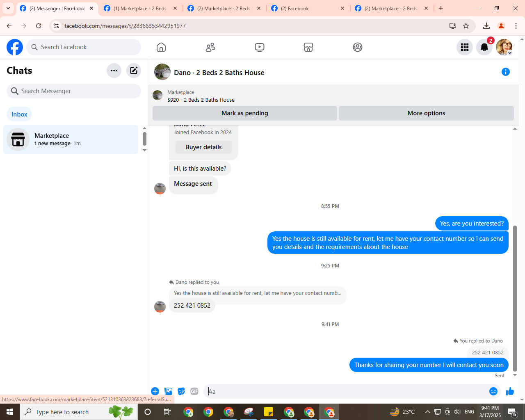
Task: Open more attachment actions with the plus icon
Action: 155,391
